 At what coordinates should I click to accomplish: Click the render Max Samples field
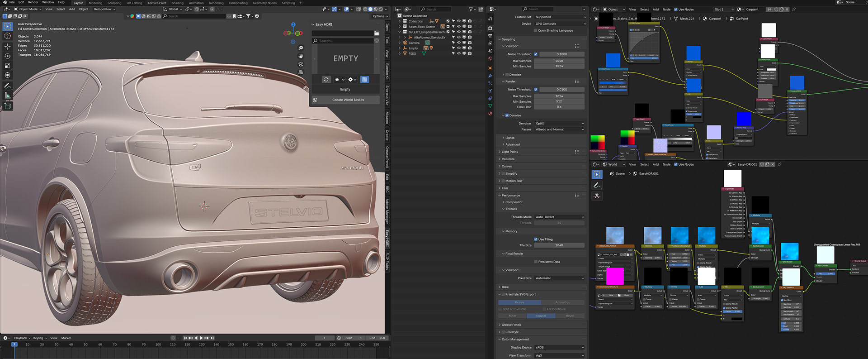click(x=559, y=96)
